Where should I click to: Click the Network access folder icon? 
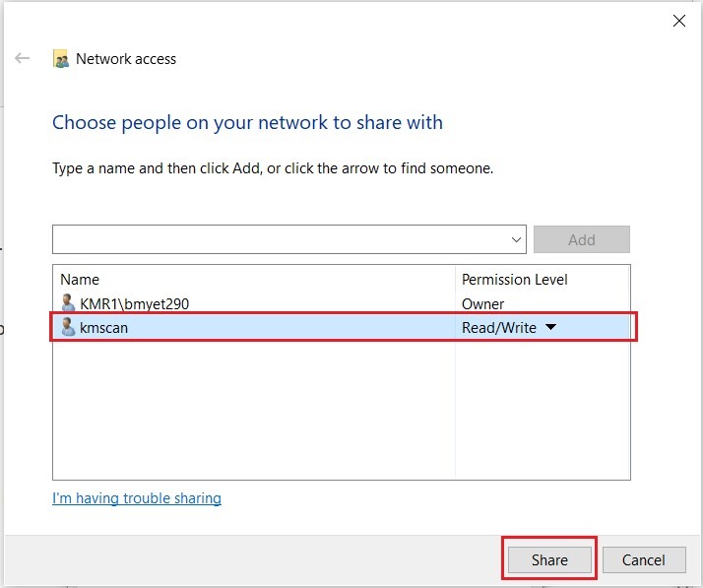coord(61,59)
